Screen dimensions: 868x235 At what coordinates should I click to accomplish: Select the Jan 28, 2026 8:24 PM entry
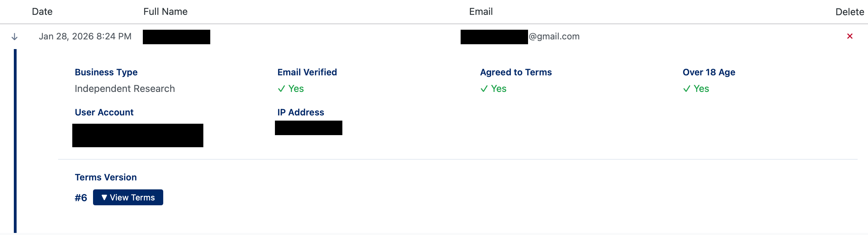pyautogui.click(x=85, y=36)
